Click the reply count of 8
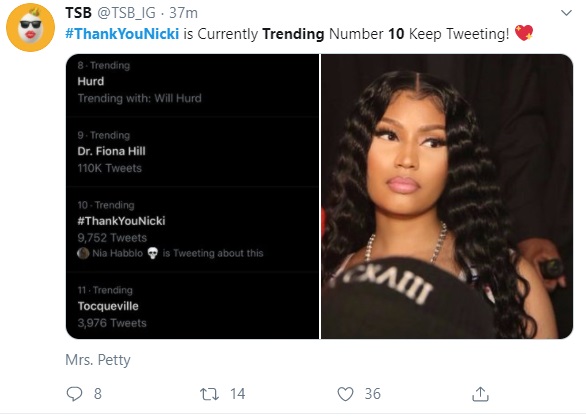The width and height of the screenshot is (586, 416). coord(98,394)
